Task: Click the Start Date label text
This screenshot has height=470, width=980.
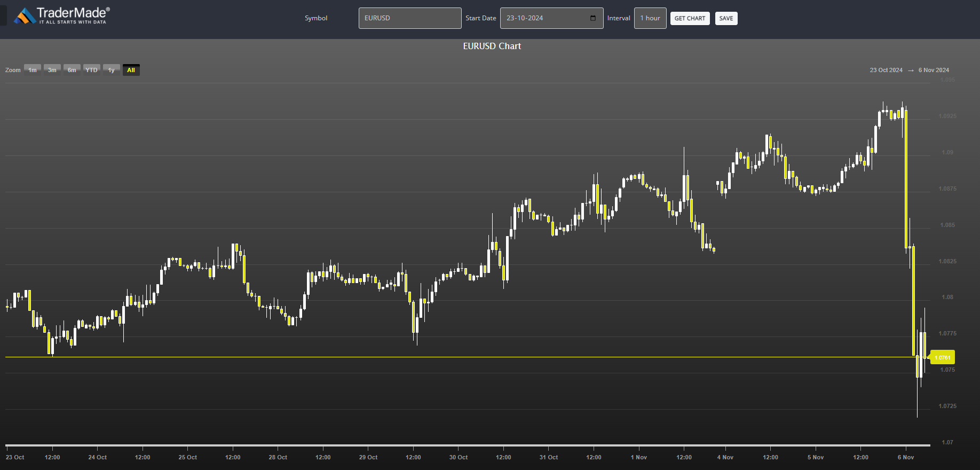Action: 481,18
